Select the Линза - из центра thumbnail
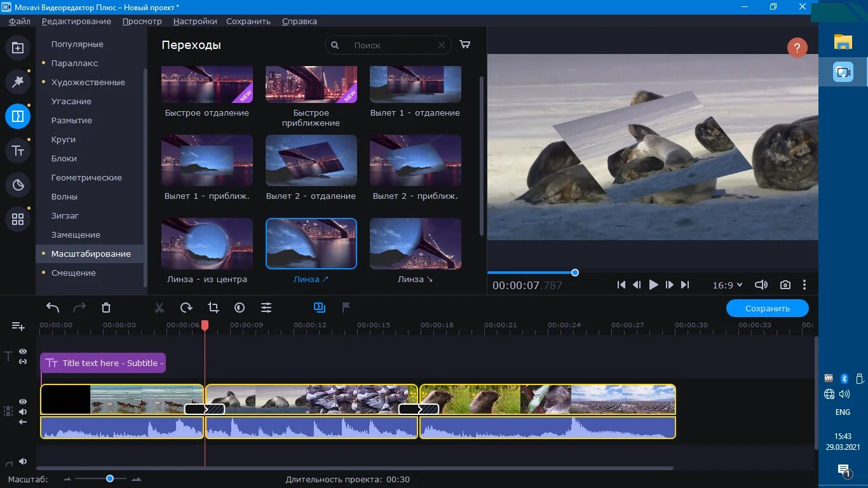 pyautogui.click(x=207, y=244)
